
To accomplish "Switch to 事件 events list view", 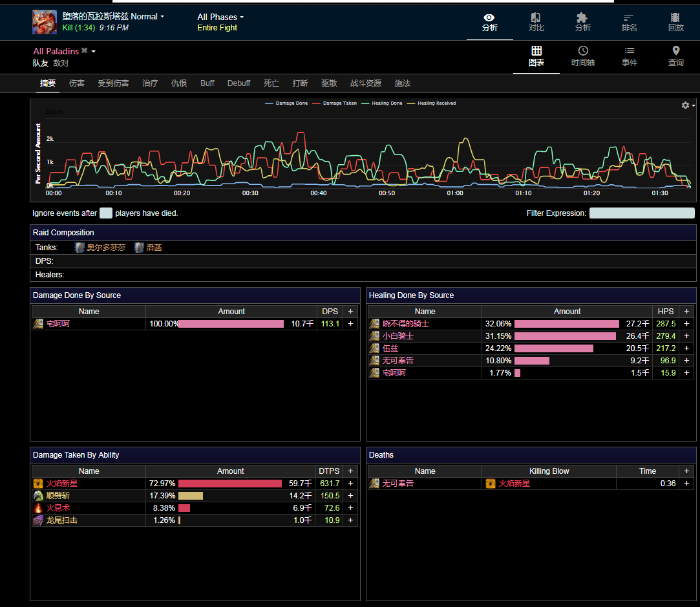I will click(x=629, y=56).
